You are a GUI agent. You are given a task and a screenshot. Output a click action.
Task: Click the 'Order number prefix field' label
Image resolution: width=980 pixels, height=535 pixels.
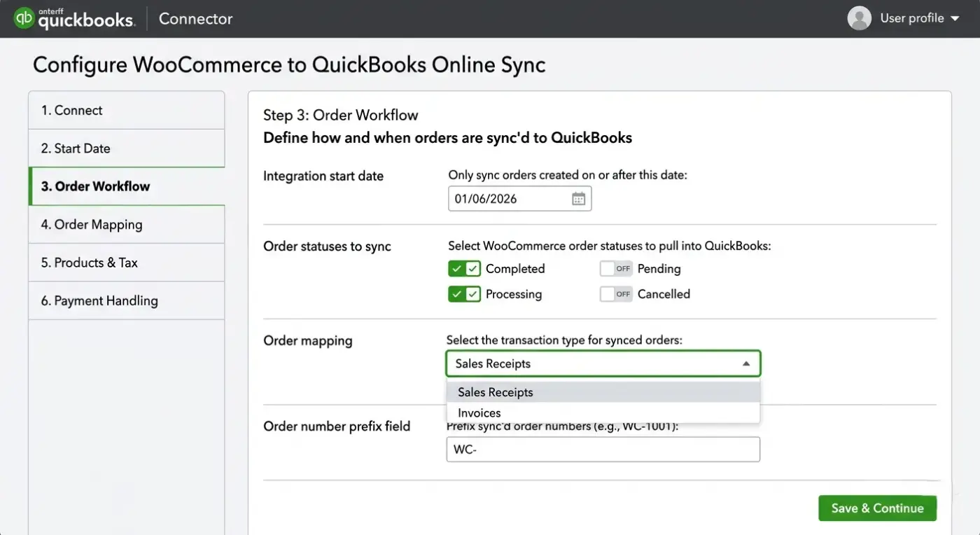pyautogui.click(x=337, y=426)
